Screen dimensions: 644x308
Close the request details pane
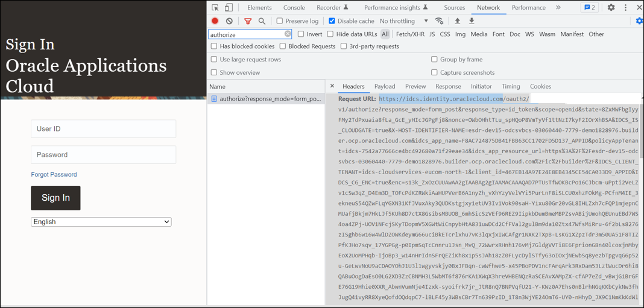click(332, 86)
